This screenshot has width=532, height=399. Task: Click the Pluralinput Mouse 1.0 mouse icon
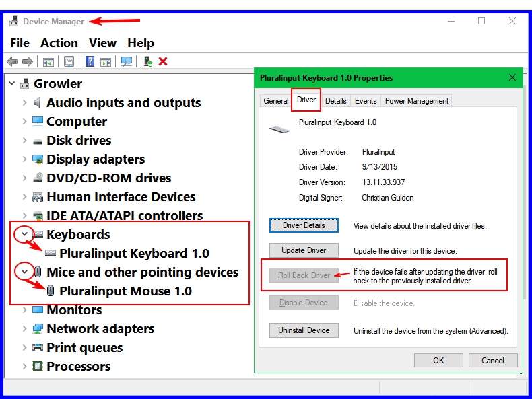tap(51, 291)
